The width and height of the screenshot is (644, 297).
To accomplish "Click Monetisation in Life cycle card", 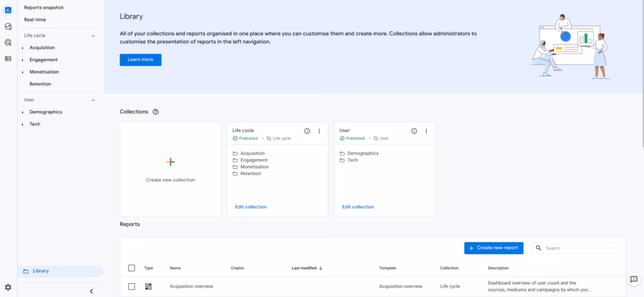I will (x=255, y=167).
